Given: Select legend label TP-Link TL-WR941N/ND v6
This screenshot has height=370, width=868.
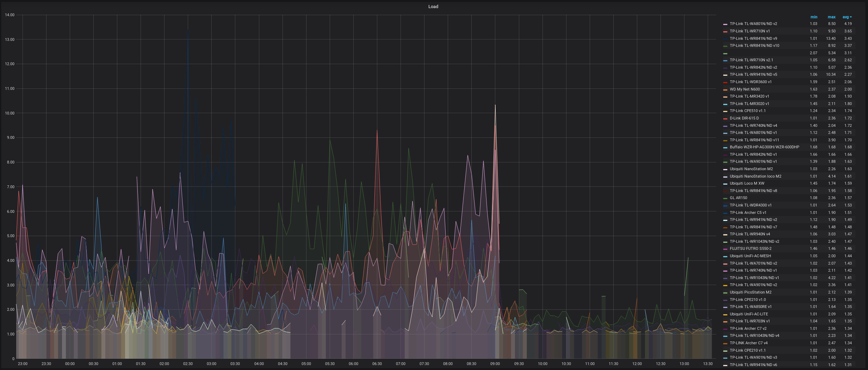Looking at the screenshot, I should tap(753, 365).
